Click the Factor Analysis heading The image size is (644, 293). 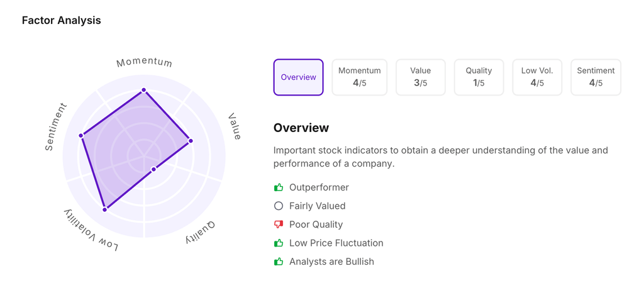pos(61,20)
